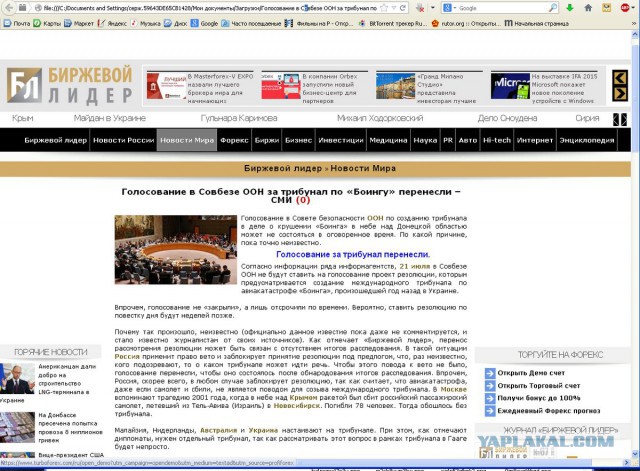Open the Крым topic link
640x471 pixels.
pyautogui.click(x=23, y=118)
